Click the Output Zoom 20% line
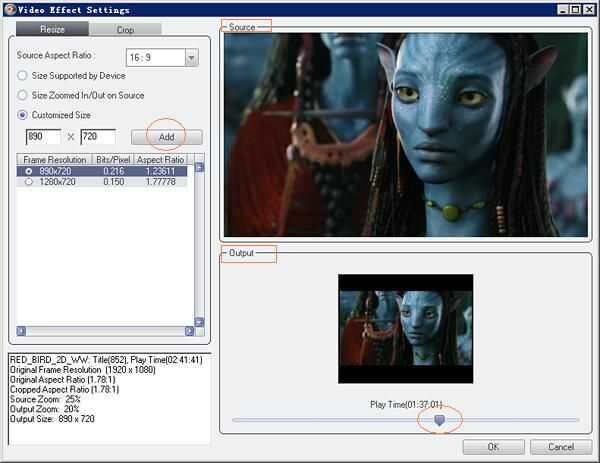600x463 pixels. [x=44, y=409]
